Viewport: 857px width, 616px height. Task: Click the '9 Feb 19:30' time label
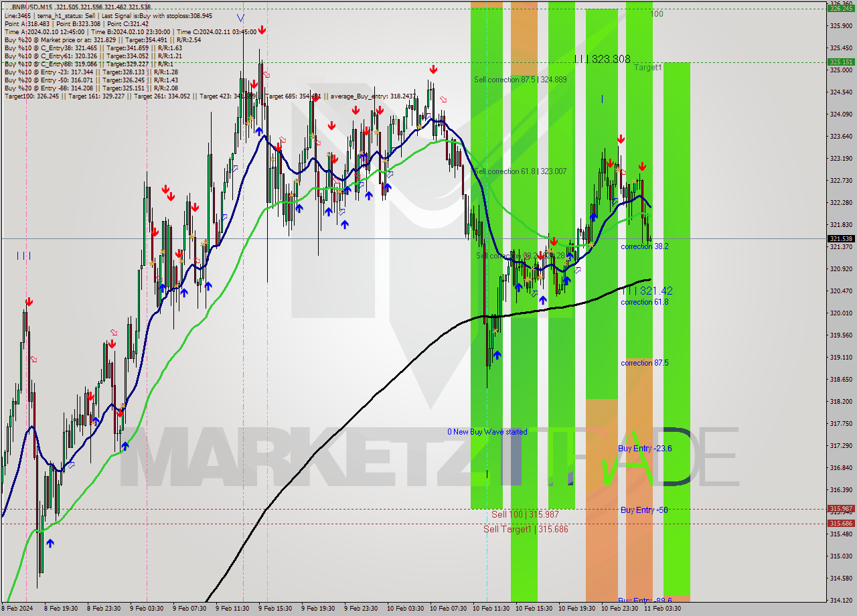[x=317, y=609]
